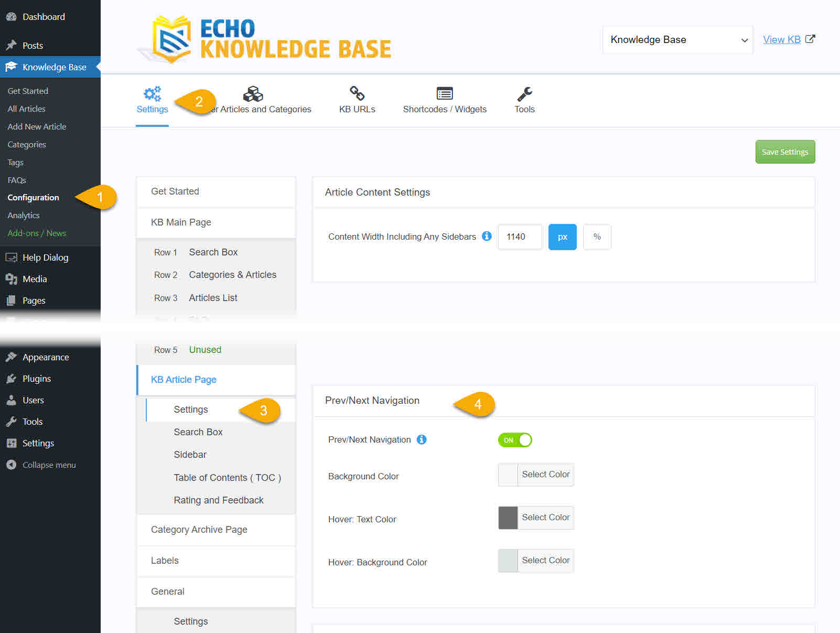The image size is (840, 633).
Task: Click the external link icon beside View KB
Action: [x=810, y=39]
